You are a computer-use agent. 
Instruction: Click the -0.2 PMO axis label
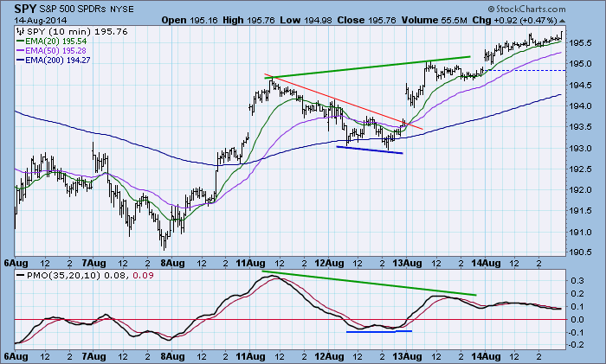(x=576, y=345)
